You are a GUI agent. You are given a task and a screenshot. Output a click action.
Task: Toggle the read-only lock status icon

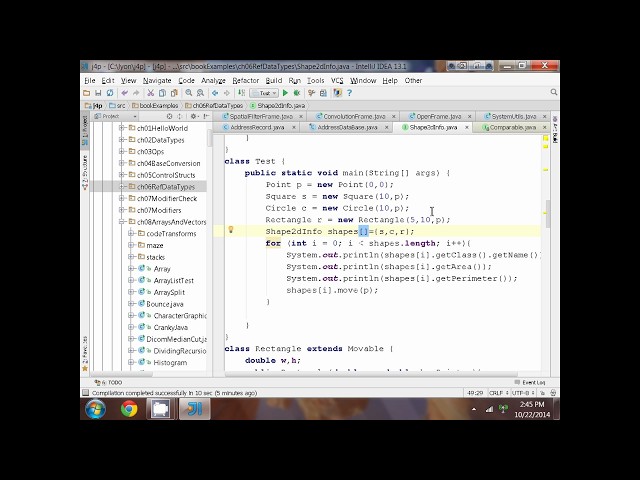coord(542,393)
